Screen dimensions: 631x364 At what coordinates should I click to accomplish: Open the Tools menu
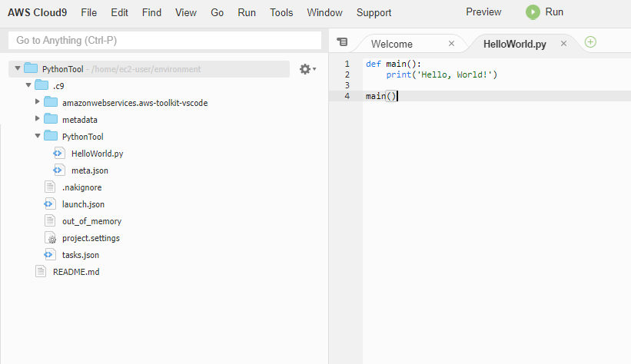pos(281,13)
